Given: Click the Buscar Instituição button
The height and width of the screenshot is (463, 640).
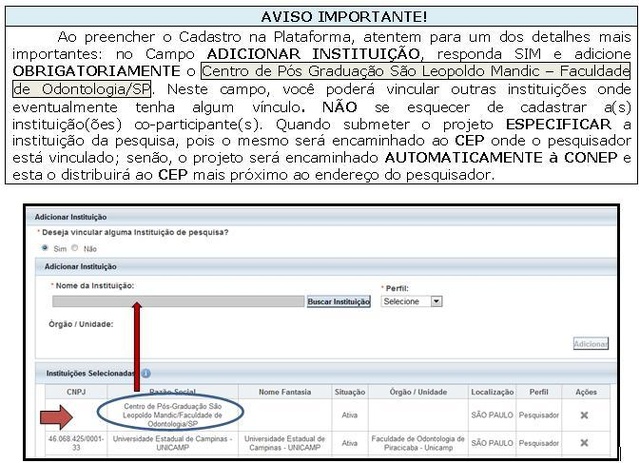Looking at the screenshot, I should 338,301.
